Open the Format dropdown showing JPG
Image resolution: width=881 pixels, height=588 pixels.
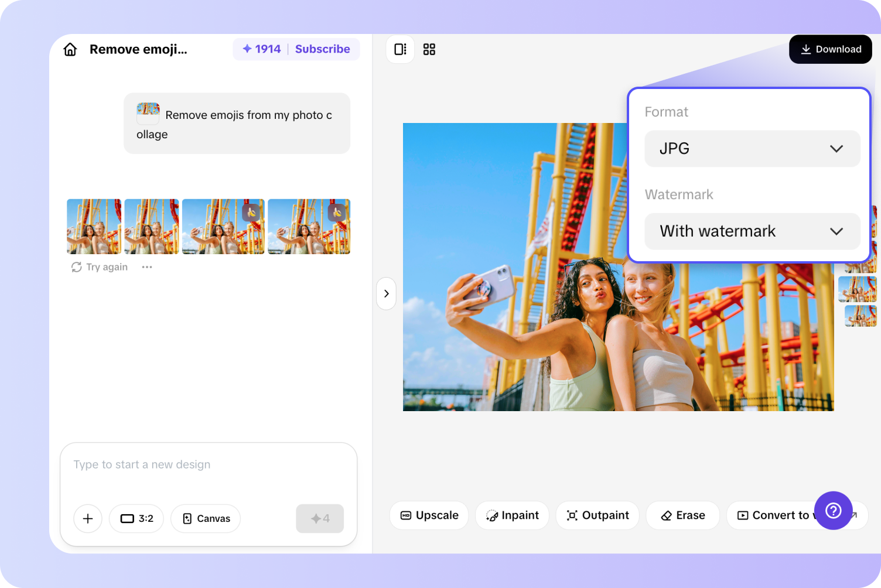tap(752, 149)
